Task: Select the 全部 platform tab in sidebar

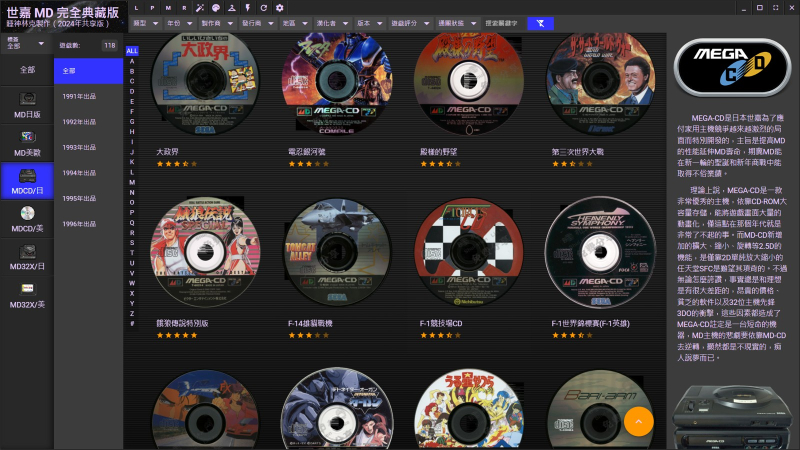Action: click(x=27, y=70)
